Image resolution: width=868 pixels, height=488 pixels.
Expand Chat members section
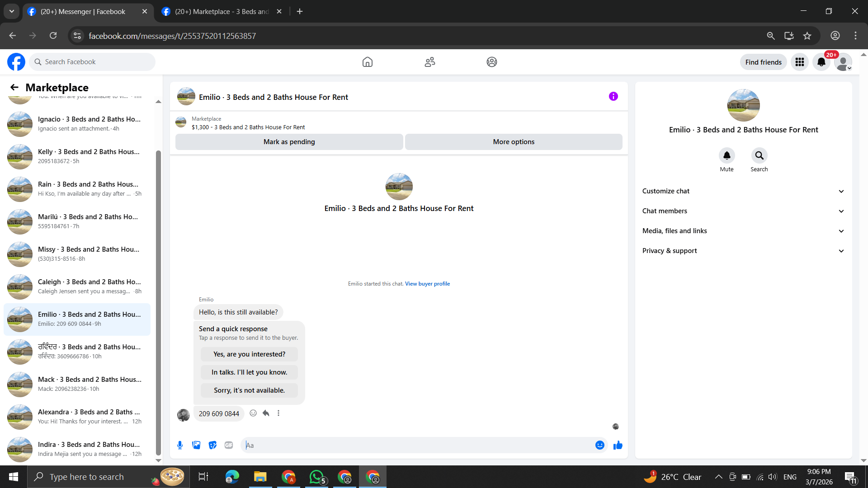tap(743, 211)
